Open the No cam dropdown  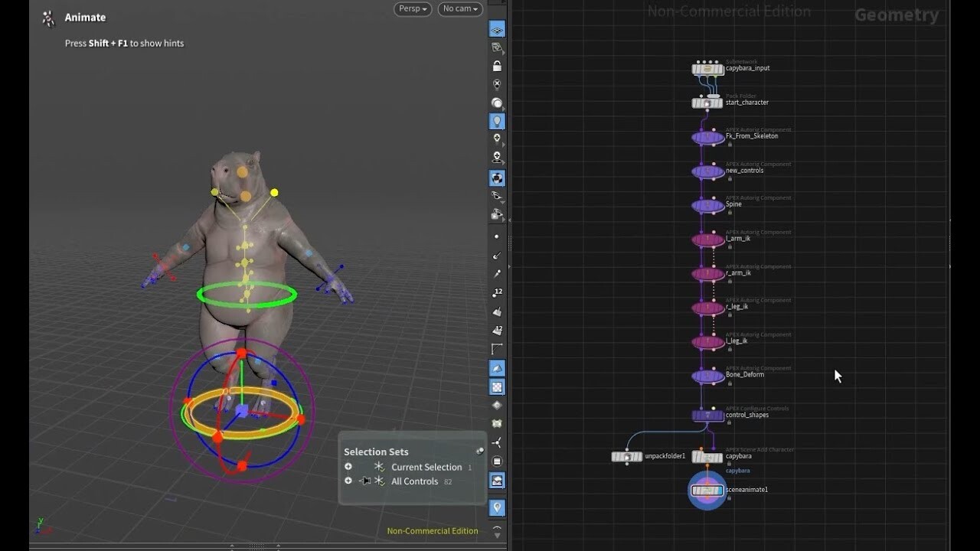[459, 9]
